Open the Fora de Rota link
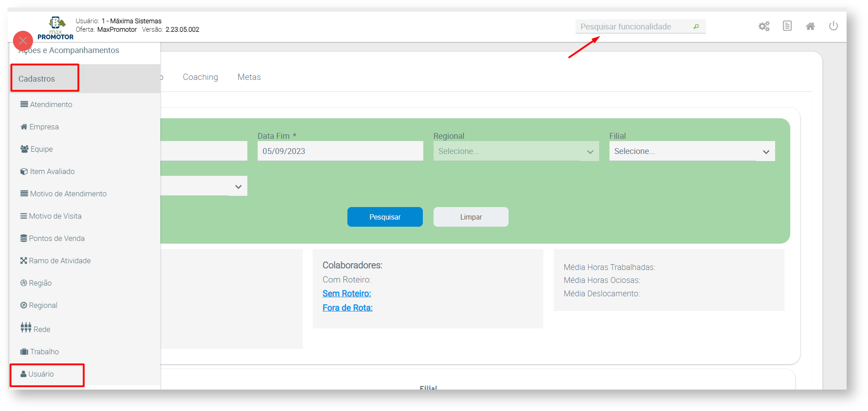Viewport: 868px width, 411px height. pyautogui.click(x=348, y=308)
